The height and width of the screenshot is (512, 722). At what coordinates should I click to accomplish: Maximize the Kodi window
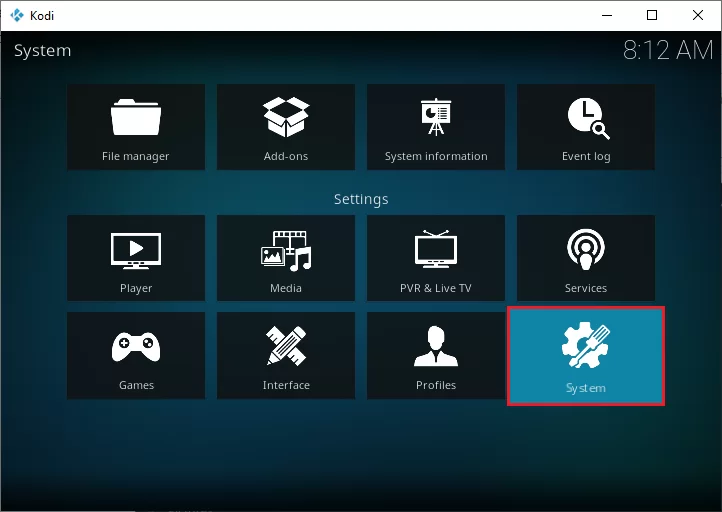[x=652, y=15]
